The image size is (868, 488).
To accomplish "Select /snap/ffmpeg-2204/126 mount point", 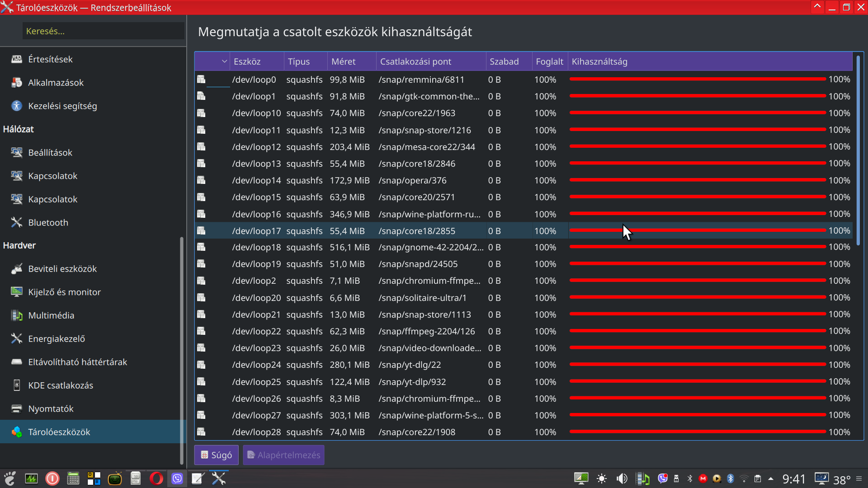I will [x=426, y=331].
